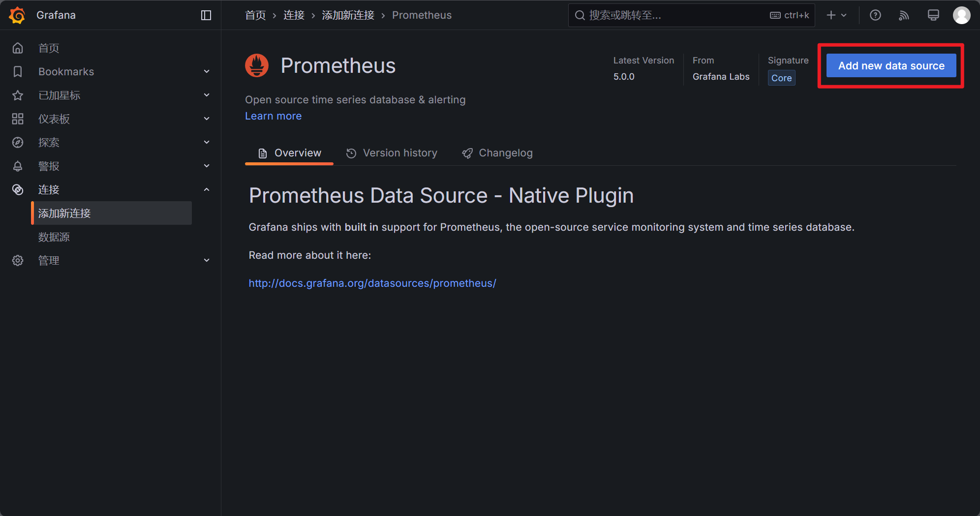The width and height of the screenshot is (980, 516).
Task: Click the explore compass icon in the sidebar
Action: (x=18, y=143)
